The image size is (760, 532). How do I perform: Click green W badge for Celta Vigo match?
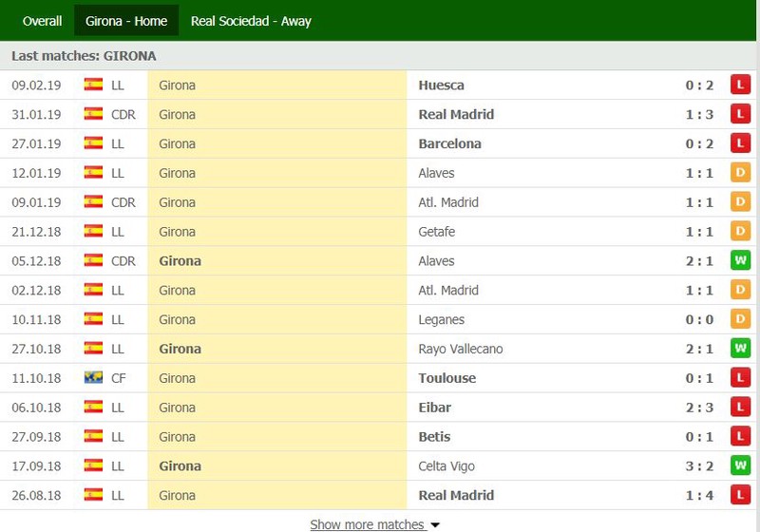740,465
